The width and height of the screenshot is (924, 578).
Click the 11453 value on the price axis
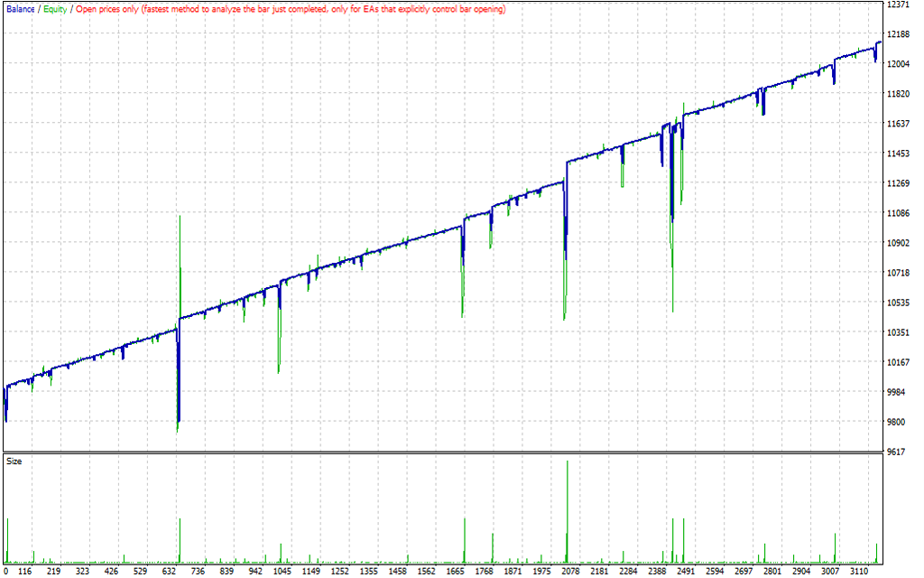[x=899, y=154]
